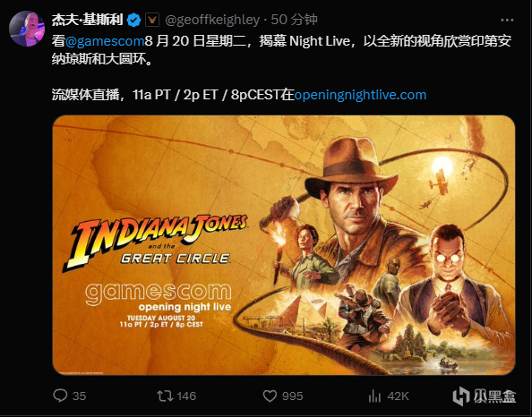Visit the openingnightlive.com link
532x417 pixels.
click(360, 95)
